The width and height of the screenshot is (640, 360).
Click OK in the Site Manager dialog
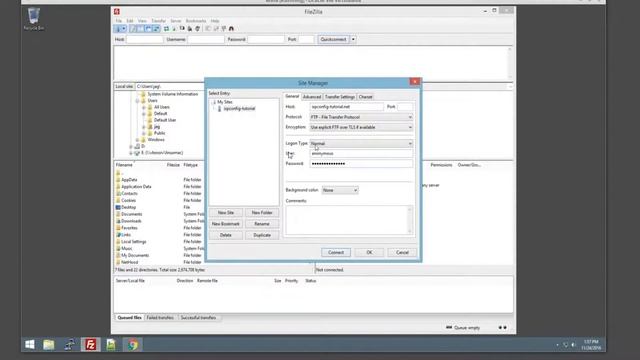point(369,253)
